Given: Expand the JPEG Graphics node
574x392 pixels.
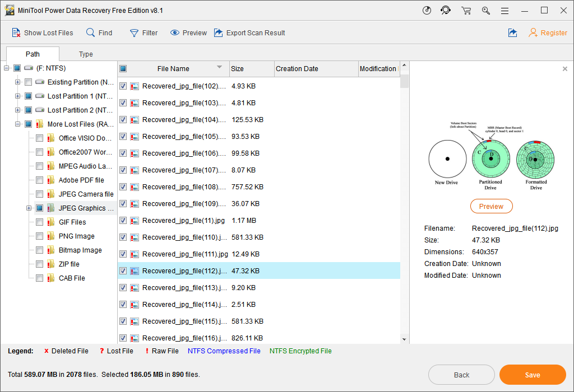Looking at the screenshot, I should 29,208.
